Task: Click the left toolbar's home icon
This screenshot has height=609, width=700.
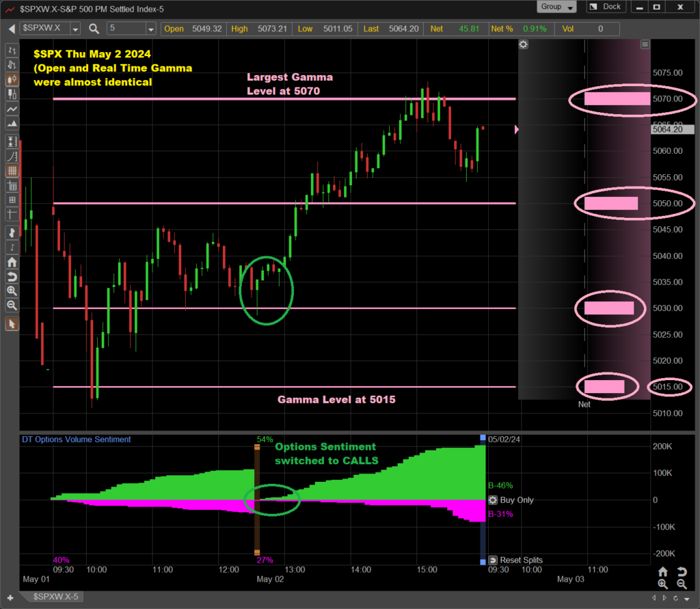Action: point(12,262)
